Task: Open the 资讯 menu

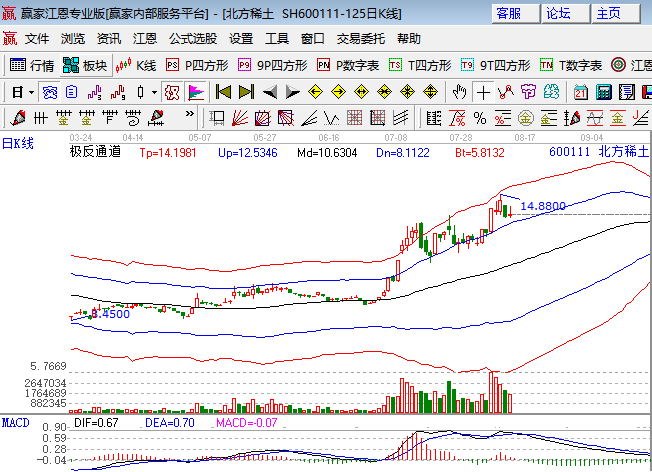Action: click(109, 39)
